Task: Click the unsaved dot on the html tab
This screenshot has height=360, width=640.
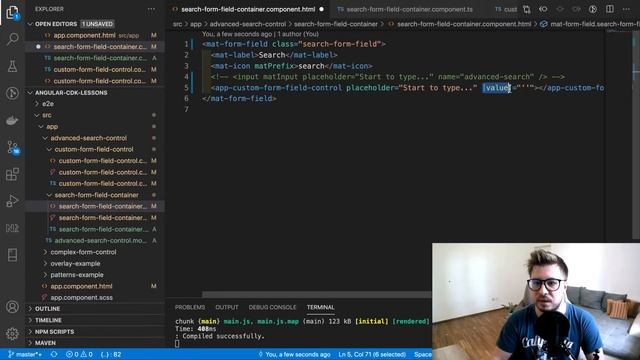Action: (322, 9)
